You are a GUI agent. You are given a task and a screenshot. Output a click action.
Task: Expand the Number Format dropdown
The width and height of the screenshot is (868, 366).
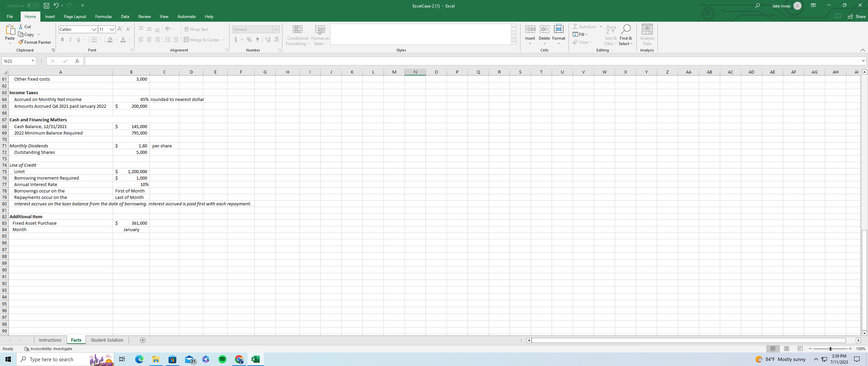pos(276,29)
